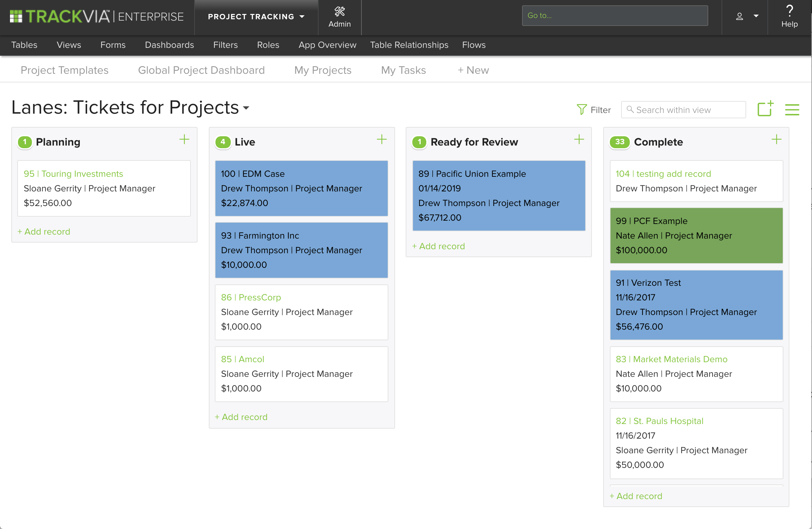Click the Live lane count badge
The height and width of the screenshot is (529, 812).
coord(223,142)
